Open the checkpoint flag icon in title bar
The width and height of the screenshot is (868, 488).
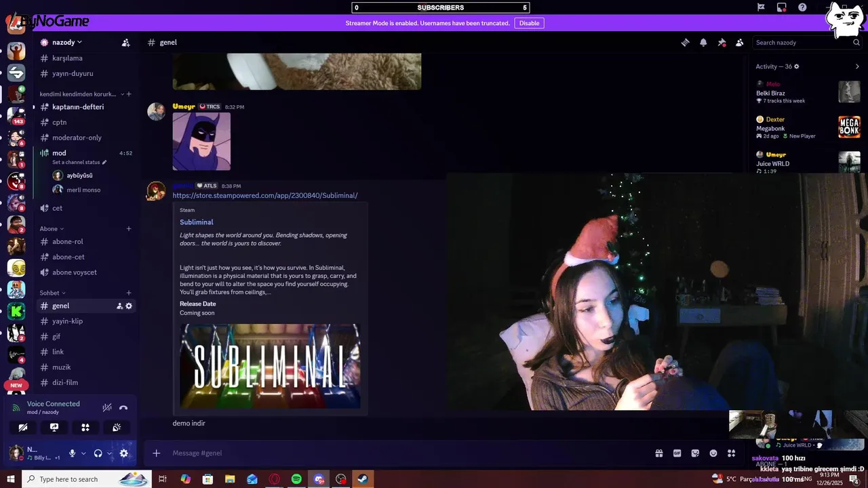click(x=761, y=7)
